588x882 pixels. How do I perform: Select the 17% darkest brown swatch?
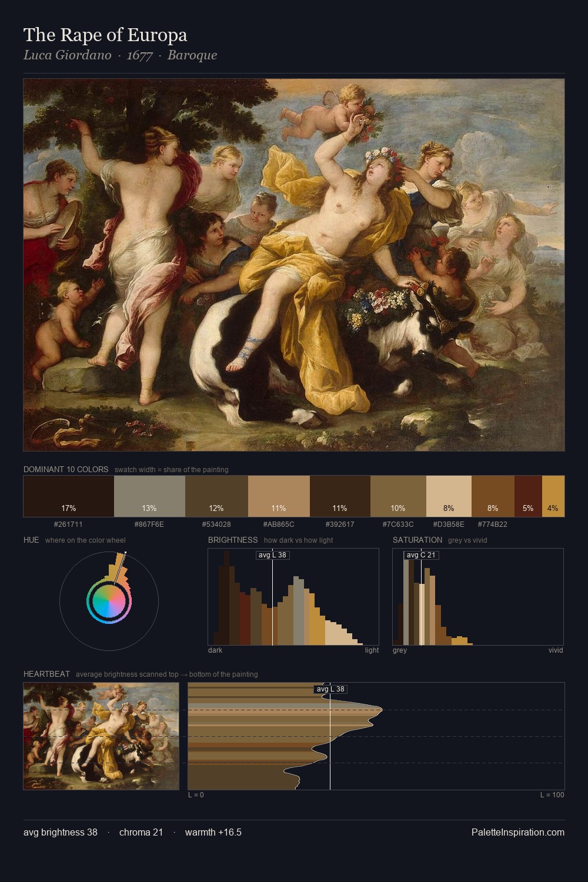pyautogui.click(x=68, y=496)
